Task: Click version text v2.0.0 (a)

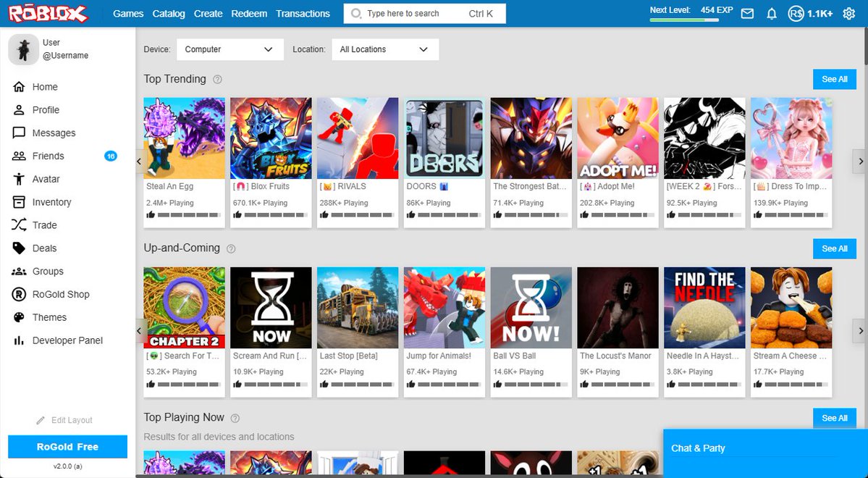Action: [67, 466]
